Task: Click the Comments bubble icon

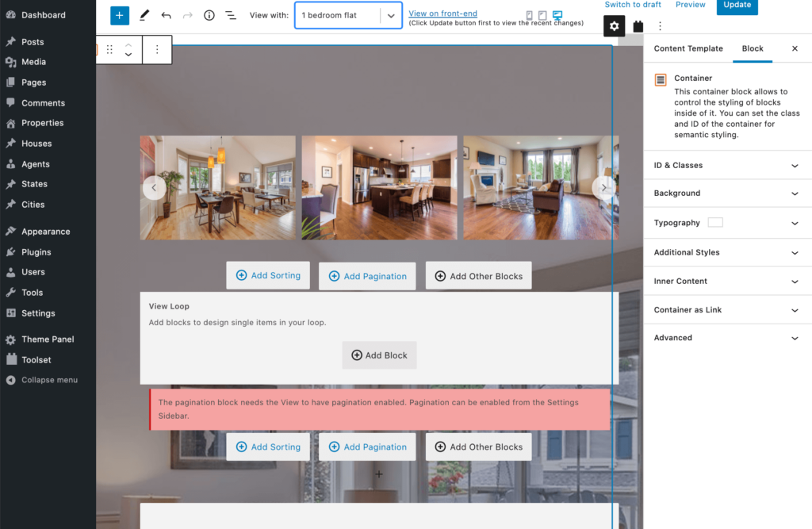Action: tap(11, 102)
